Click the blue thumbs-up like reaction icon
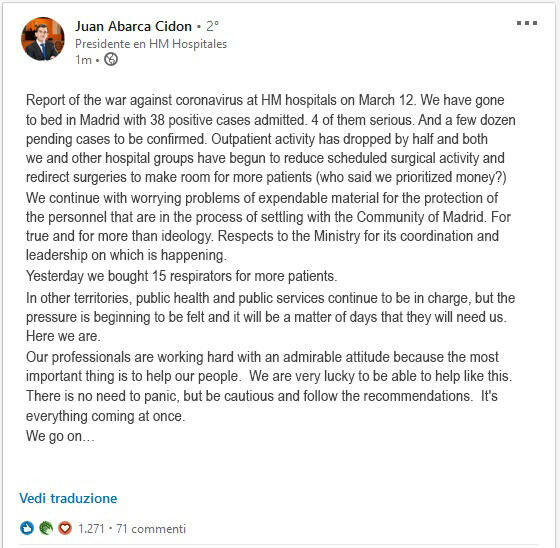Image resolution: width=560 pixels, height=548 pixels. tap(27, 528)
